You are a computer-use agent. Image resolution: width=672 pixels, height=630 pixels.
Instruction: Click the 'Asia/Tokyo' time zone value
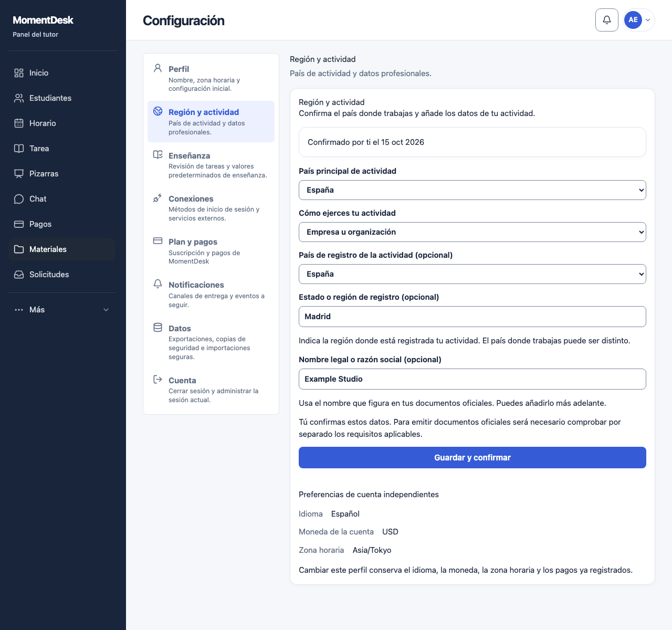pos(372,550)
